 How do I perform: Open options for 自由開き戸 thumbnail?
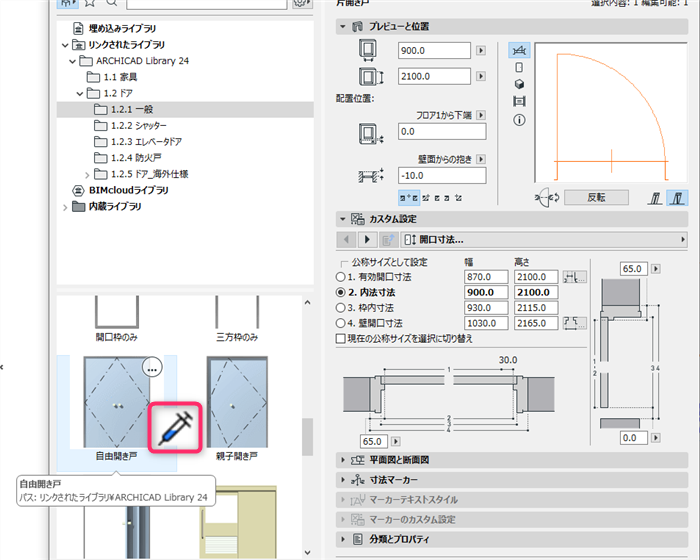click(152, 368)
